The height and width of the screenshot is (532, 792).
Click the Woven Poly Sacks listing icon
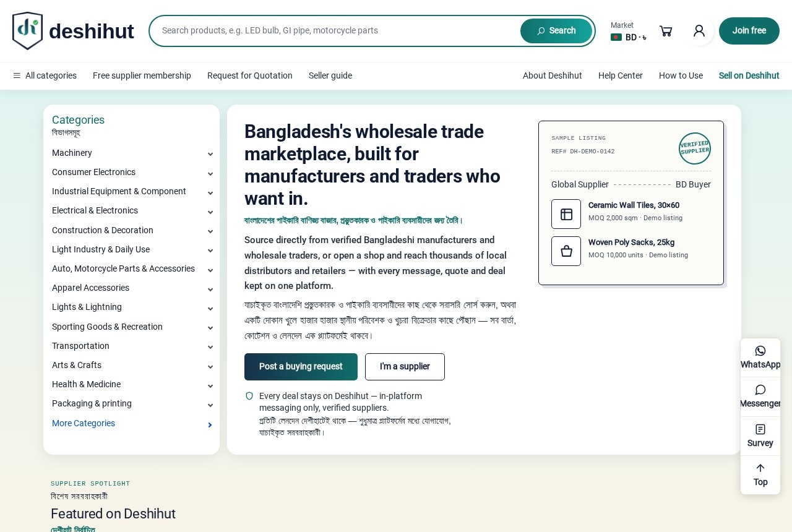[566, 251]
